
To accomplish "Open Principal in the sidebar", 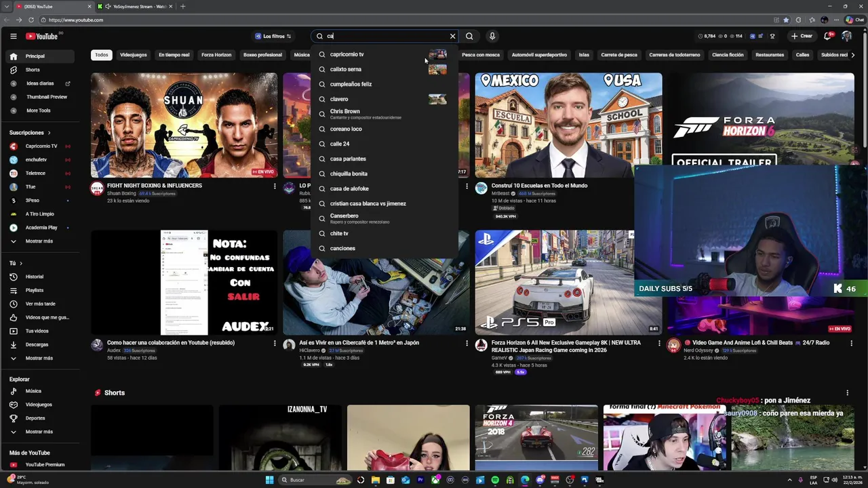I will (39, 56).
